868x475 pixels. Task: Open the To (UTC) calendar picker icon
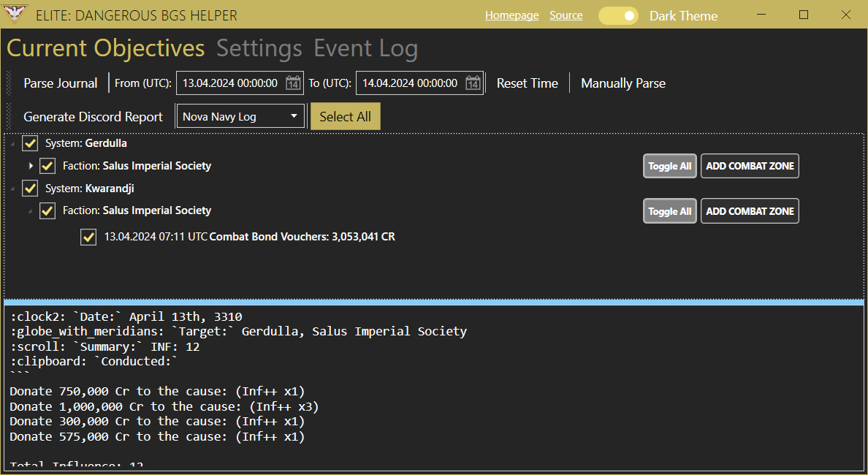coord(472,83)
